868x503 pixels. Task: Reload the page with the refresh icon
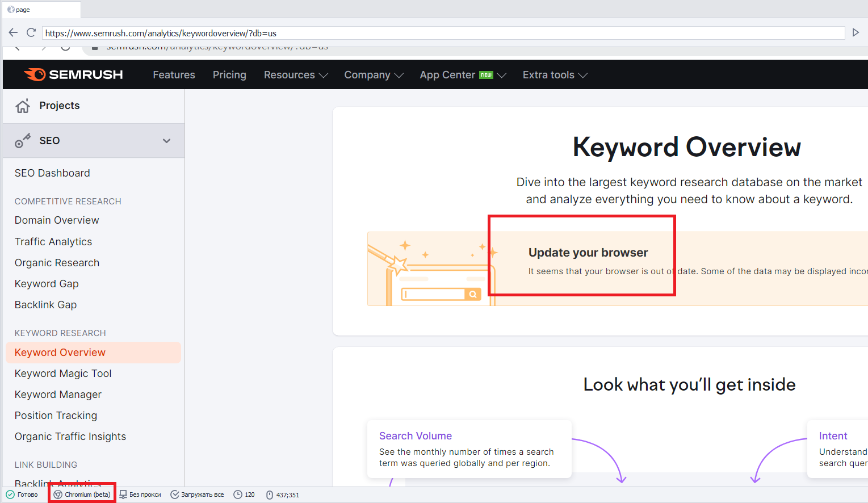pyautogui.click(x=31, y=33)
